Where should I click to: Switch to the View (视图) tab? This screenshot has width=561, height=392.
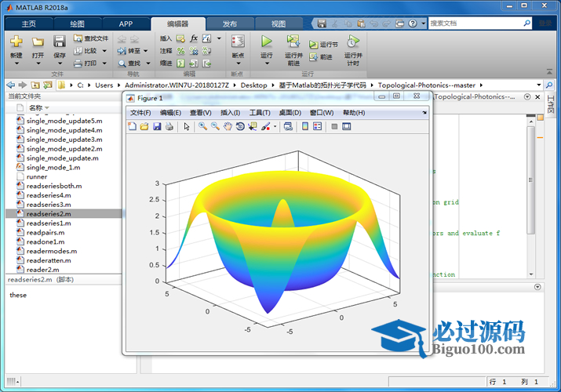279,24
